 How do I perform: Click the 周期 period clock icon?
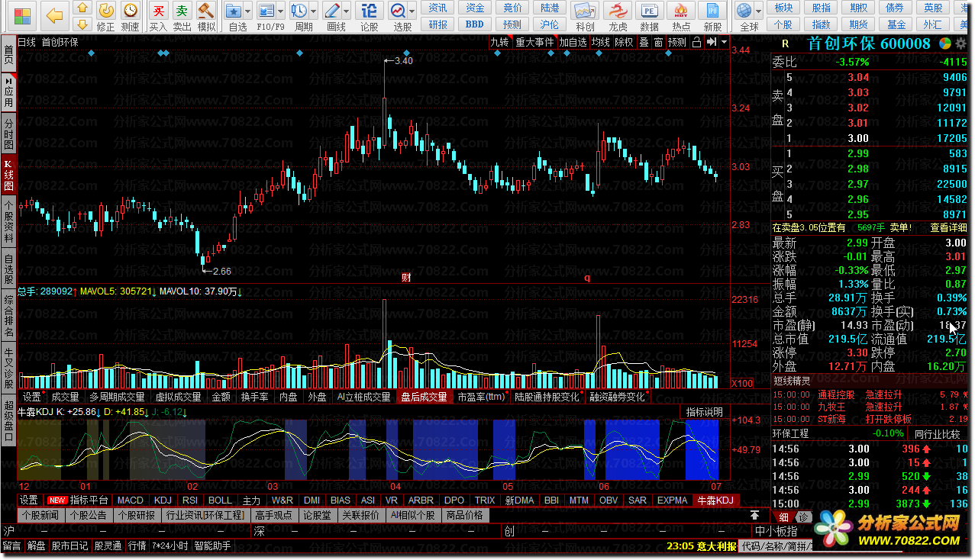click(x=299, y=11)
